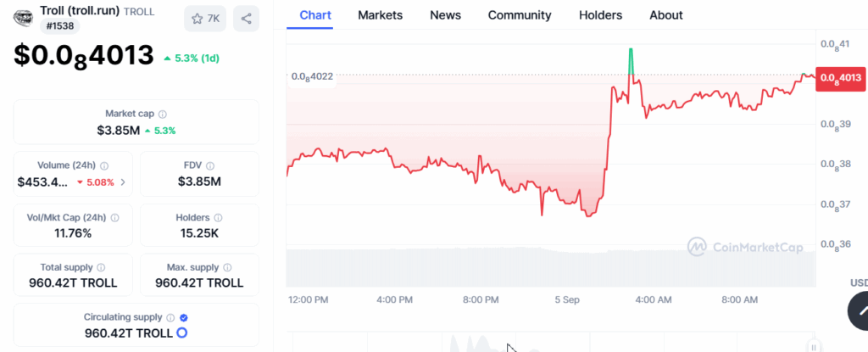This screenshot has height=352, width=868.
Task: Switch to the Markets tab
Action: [380, 15]
